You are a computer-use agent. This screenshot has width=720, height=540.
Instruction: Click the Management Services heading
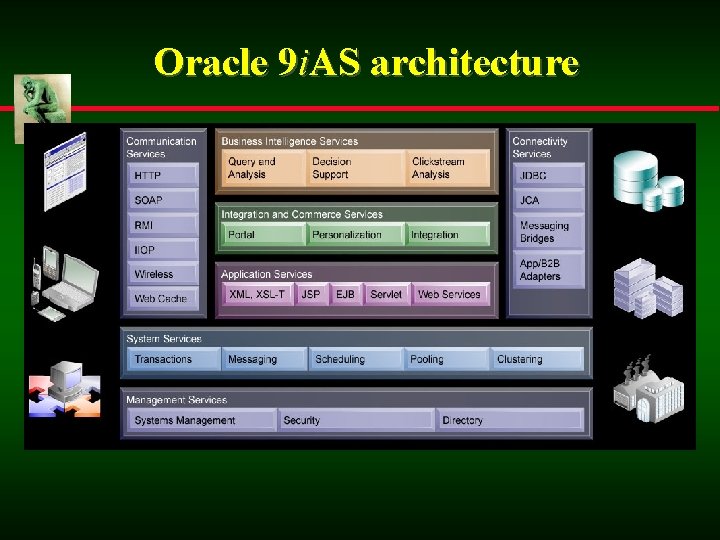(x=177, y=400)
